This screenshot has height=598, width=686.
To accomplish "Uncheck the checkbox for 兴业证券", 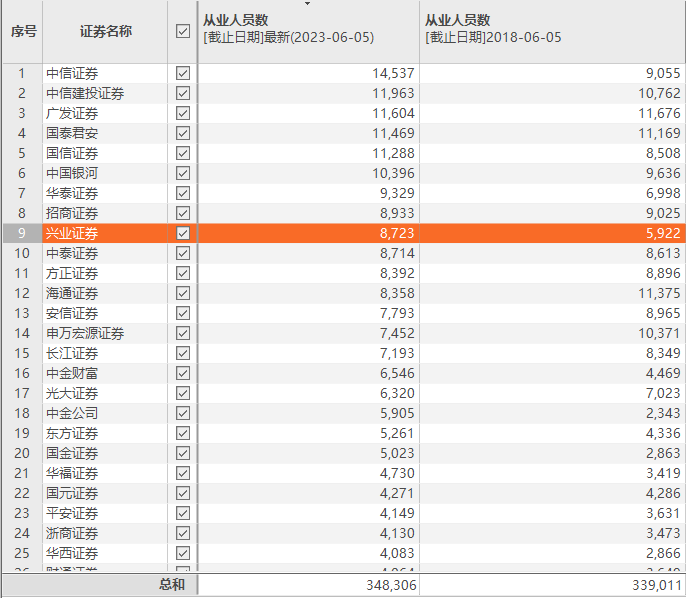I will (182, 233).
